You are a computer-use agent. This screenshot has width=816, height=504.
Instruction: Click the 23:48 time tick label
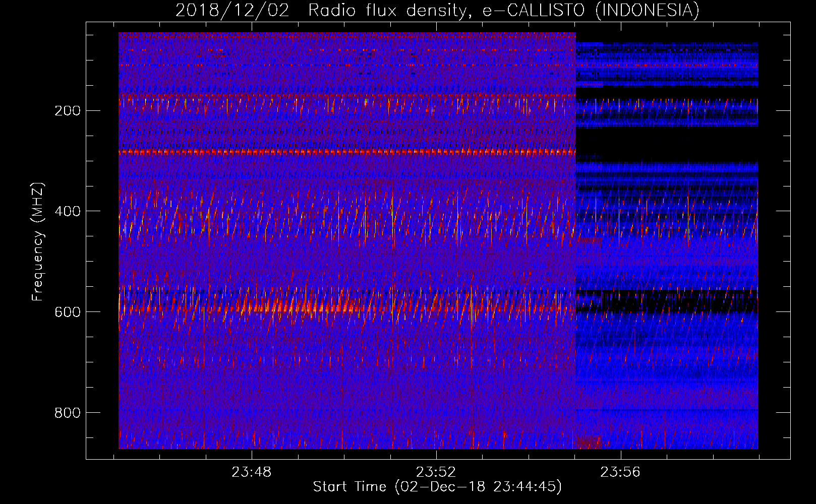point(251,472)
